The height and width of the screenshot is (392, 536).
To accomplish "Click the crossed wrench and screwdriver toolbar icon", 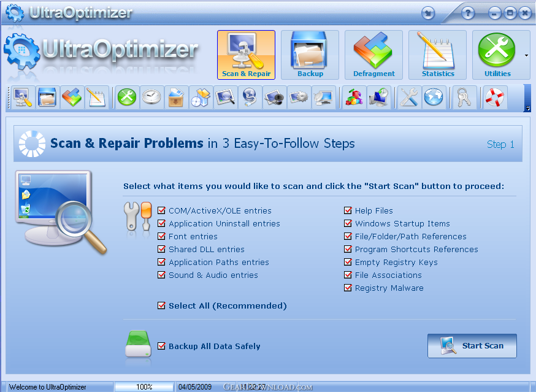I will click(x=409, y=98).
